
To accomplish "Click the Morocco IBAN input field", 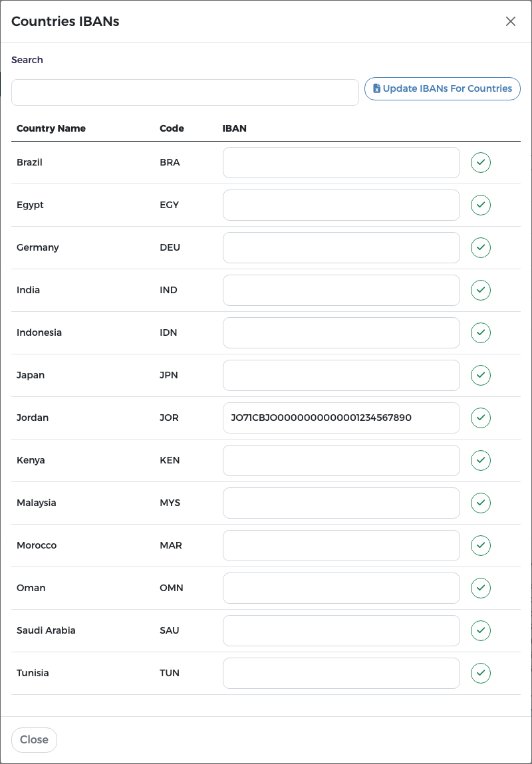I will 342,545.
